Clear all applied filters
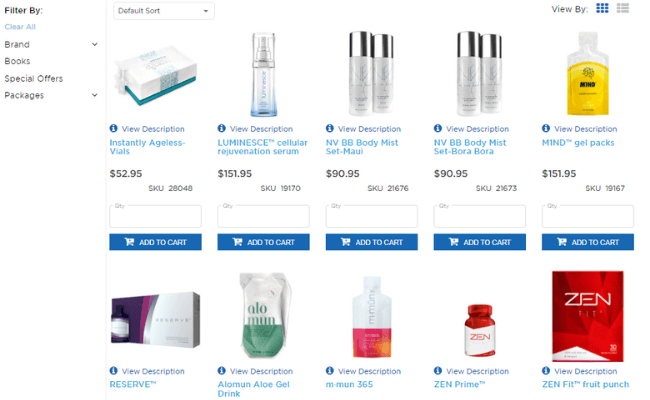 (20, 27)
